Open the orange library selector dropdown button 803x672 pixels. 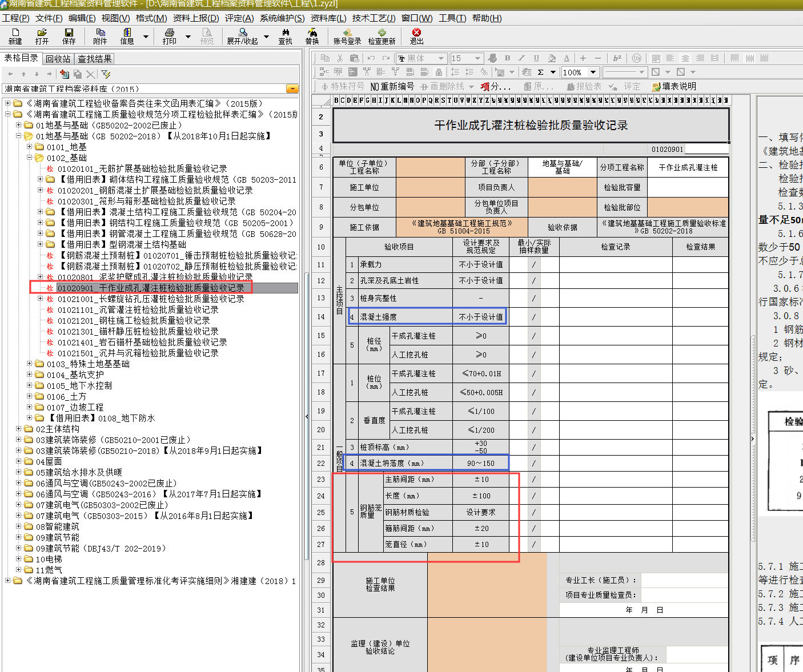[292, 88]
